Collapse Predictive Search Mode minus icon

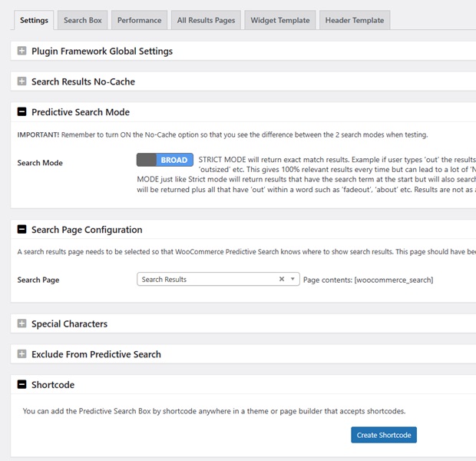coord(22,112)
